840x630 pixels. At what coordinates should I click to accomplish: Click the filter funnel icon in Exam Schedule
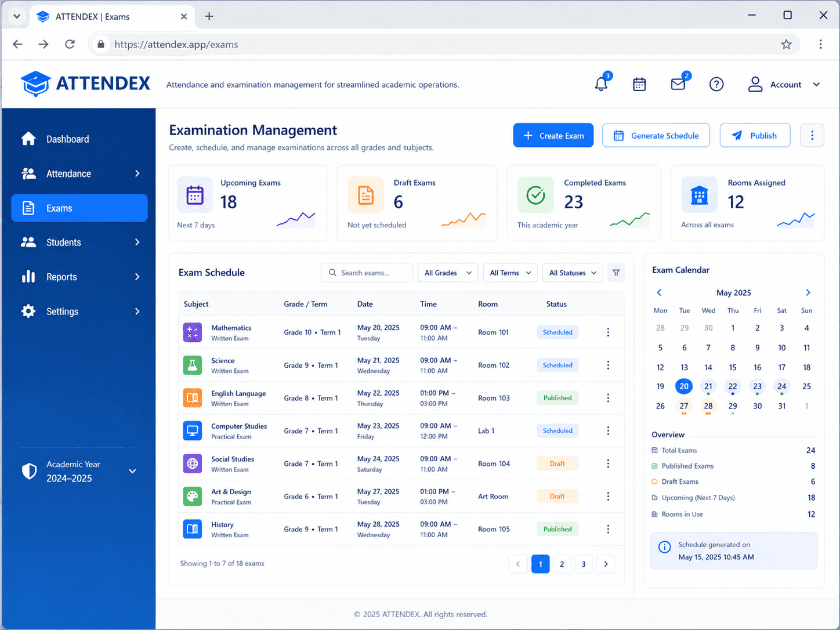(616, 273)
